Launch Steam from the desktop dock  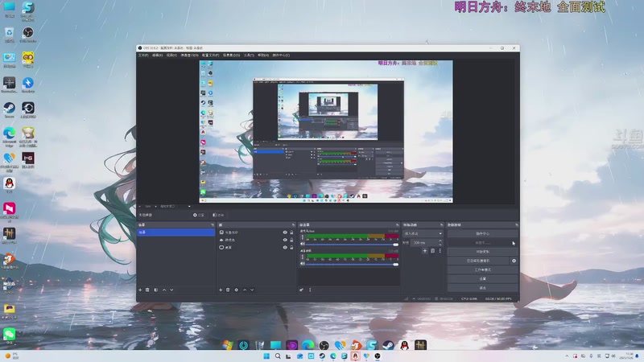(x=388, y=345)
